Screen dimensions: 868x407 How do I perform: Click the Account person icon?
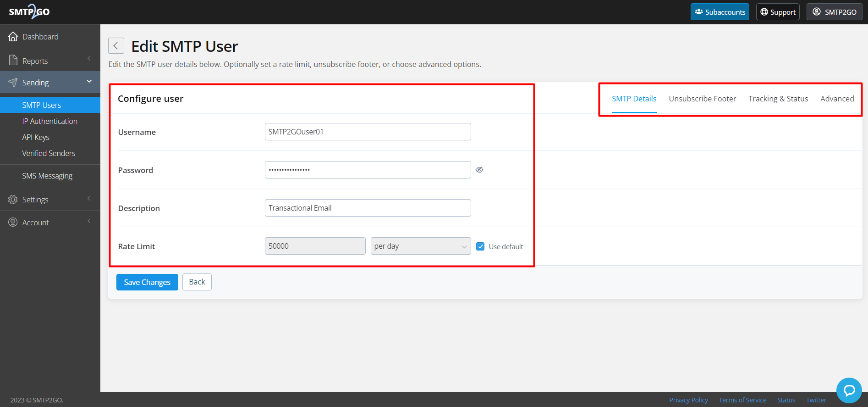(x=13, y=223)
